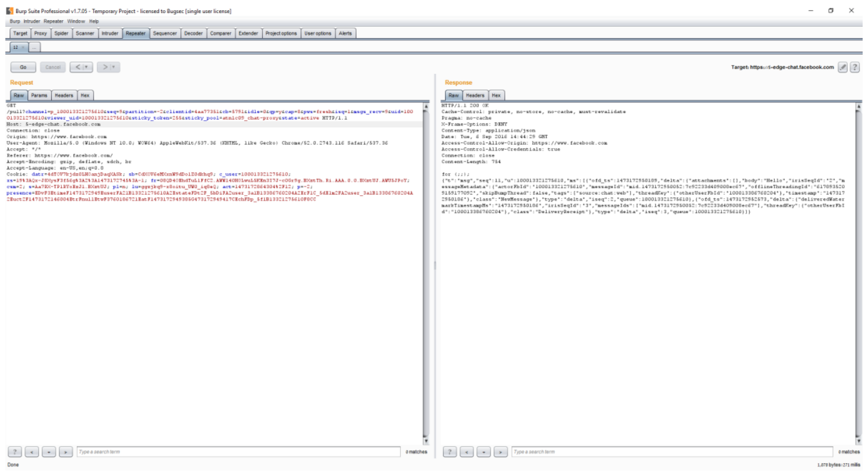This screenshot has height=474, width=868.
Task: Go to previous match in Response search
Action: click(467, 452)
